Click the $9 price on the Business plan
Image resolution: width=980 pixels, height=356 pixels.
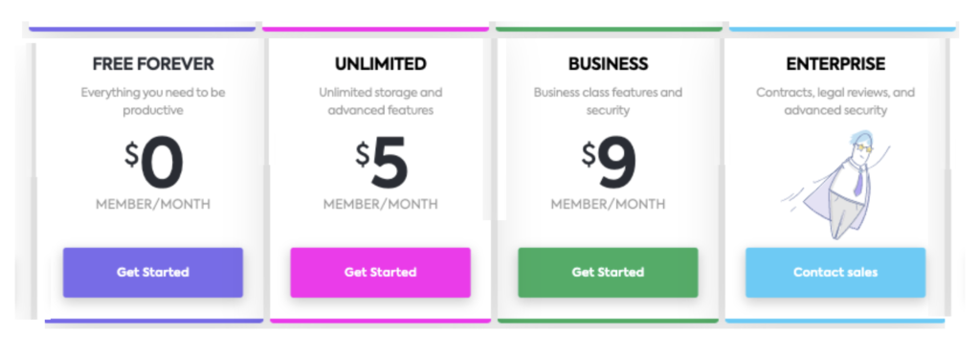pyautogui.click(x=609, y=165)
